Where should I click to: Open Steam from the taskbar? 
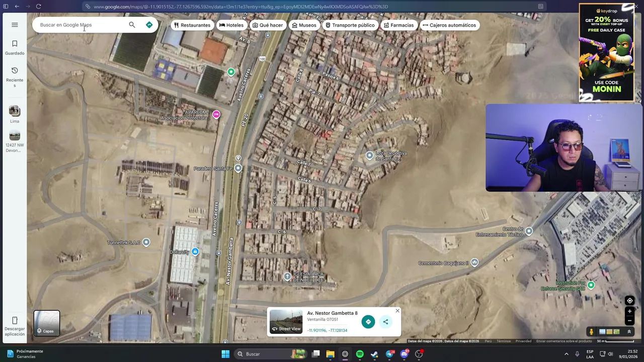pyautogui.click(x=374, y=354)
